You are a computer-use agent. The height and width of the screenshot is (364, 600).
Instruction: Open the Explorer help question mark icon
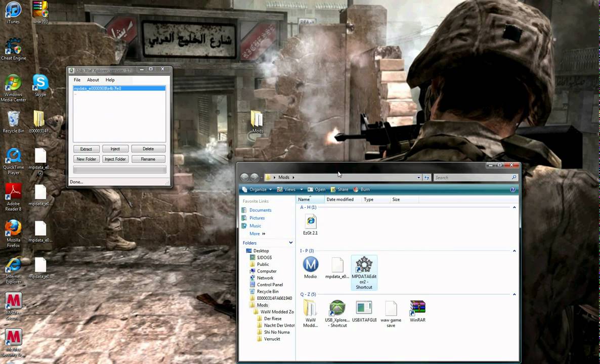(x=513, y=189)
